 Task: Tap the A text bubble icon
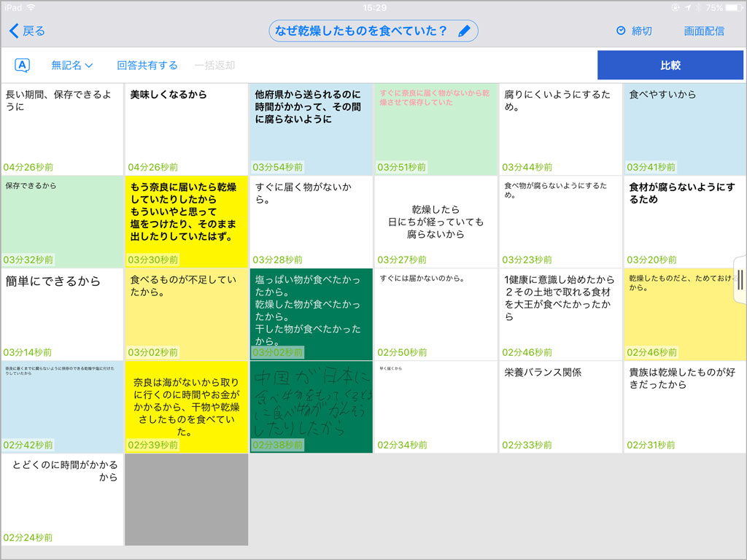coord(23,66)
